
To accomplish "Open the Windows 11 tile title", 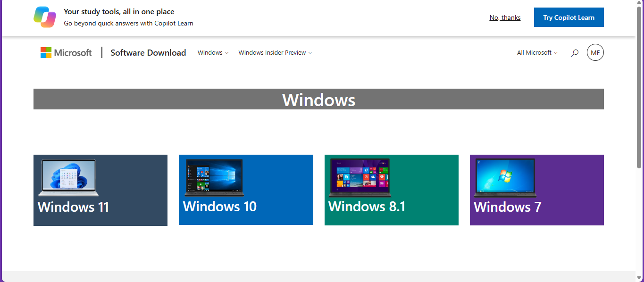I will 74,207.
